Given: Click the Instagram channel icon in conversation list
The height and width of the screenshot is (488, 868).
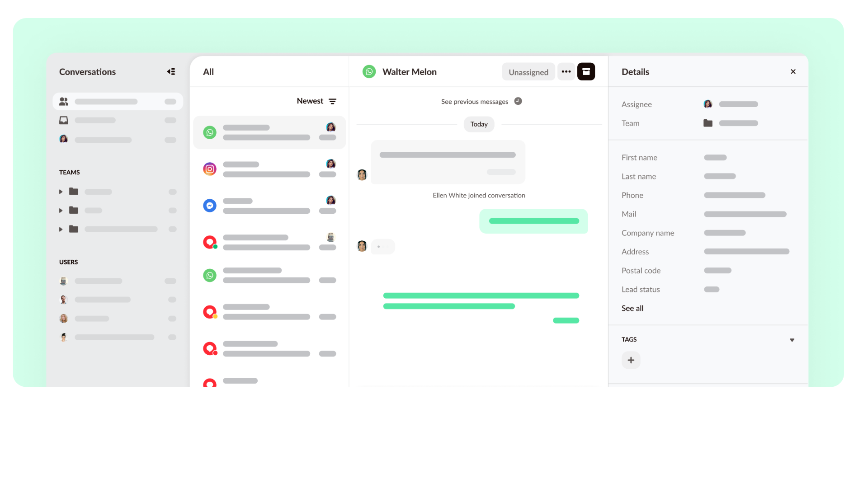Looking at the screenshot, I should click(209, 168).
